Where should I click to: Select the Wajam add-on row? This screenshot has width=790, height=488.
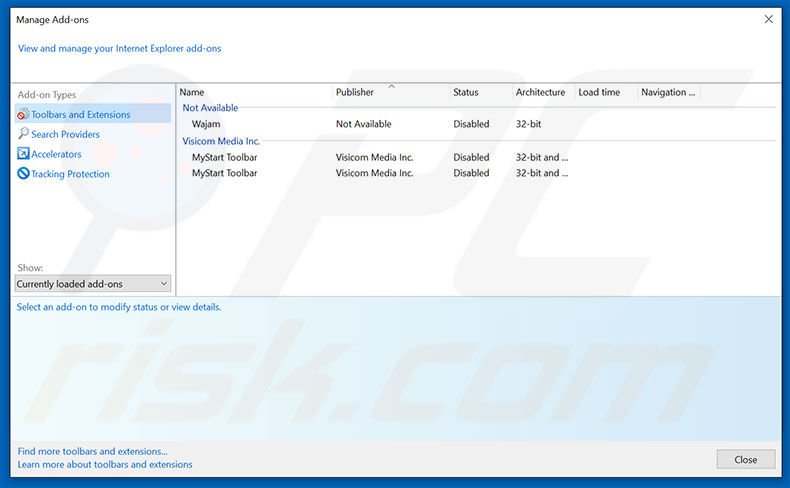coord(476,124)
